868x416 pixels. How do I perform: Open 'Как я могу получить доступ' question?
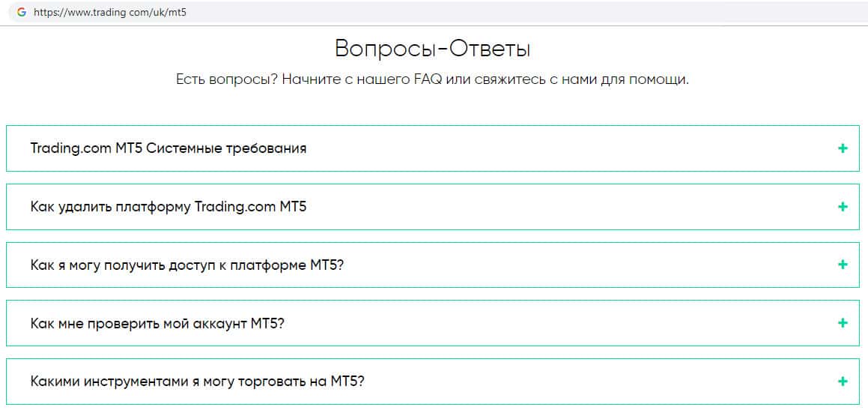[187, 265]
